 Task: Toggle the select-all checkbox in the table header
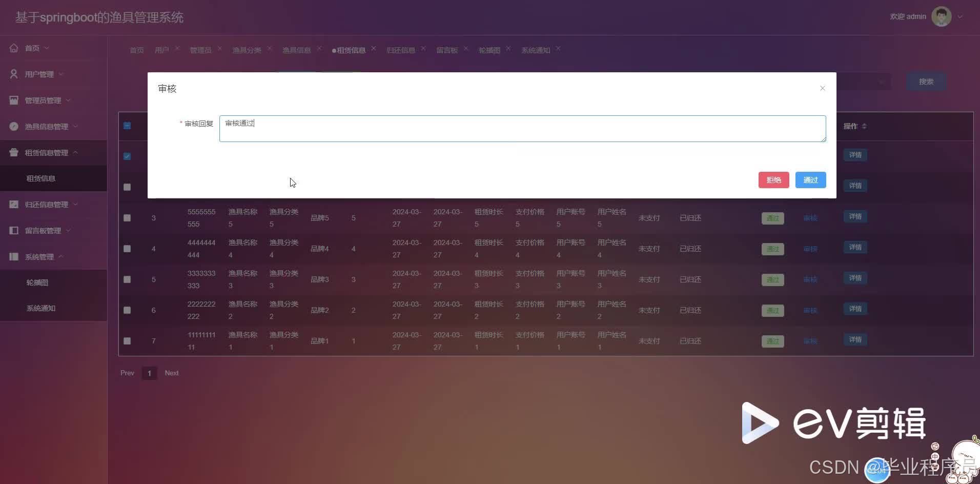click(127, 126)
